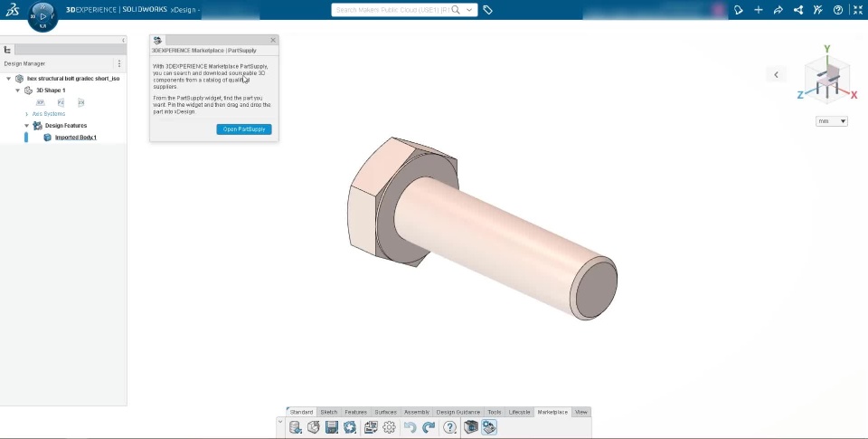This screenshot has height=439, width=868.
Task: Switch to the Sketch tab
Action: [329, 412]
